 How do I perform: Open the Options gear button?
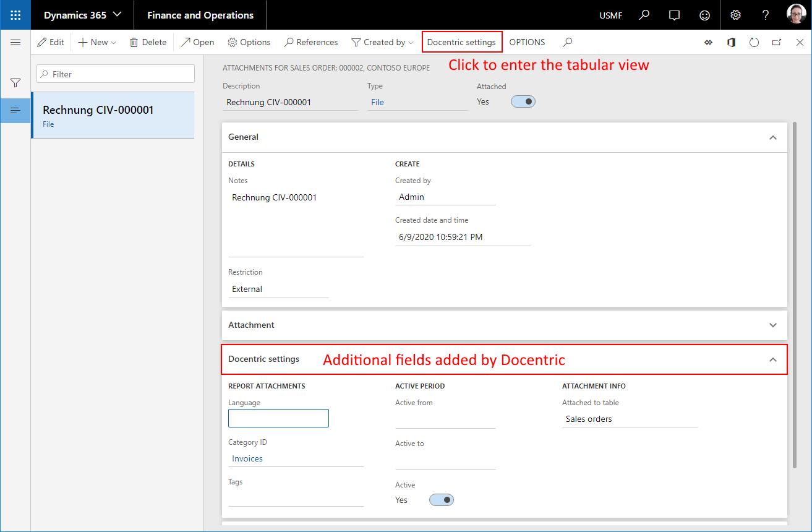249,42
